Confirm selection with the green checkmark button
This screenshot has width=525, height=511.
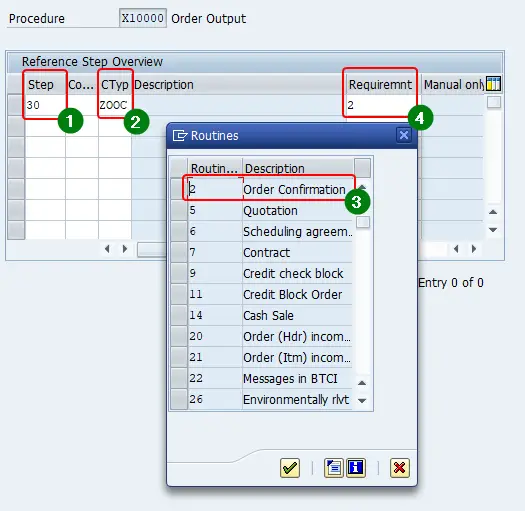[x=290, y=467]
